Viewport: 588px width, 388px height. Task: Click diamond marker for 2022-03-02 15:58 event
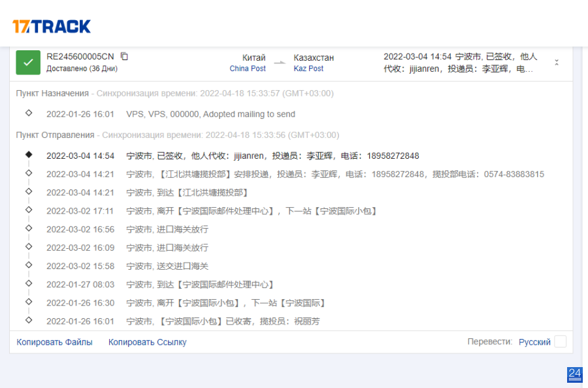click(29, 265)
